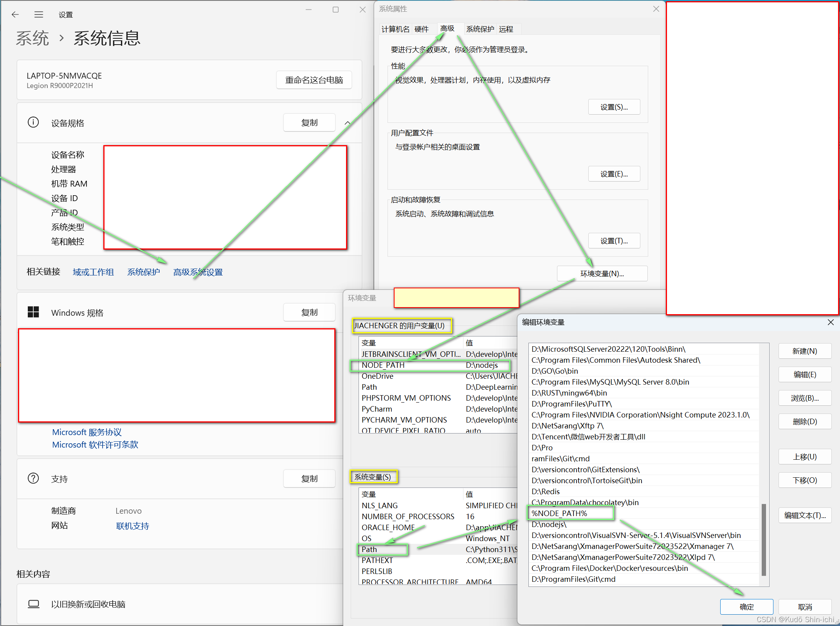Click 上移(U) to move entry up
This screenshot has height=626, width=840.
[x=805, y=457]
